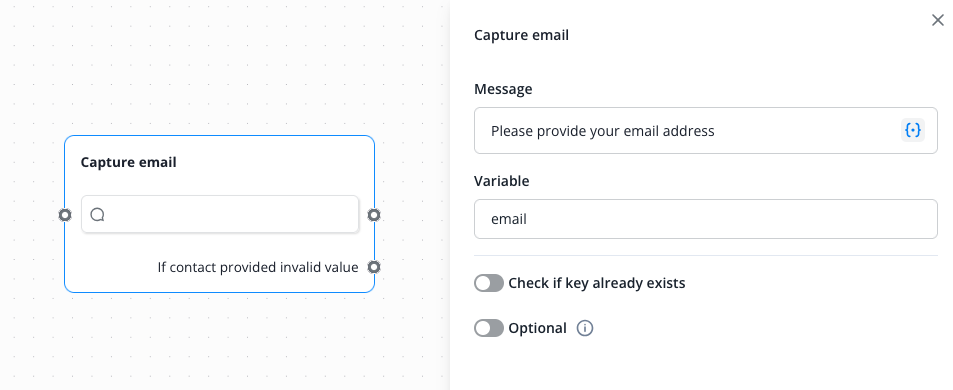Screen dimensions: 953x390
Task: Click the 'Check if key already exists' label
Action: click(x=597, y=283)
